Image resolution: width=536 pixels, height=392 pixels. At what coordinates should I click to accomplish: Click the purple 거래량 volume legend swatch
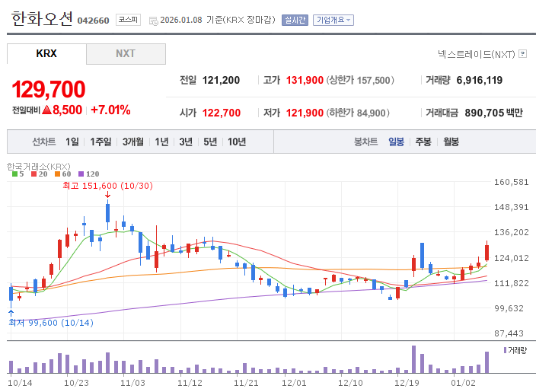point(505,350)
